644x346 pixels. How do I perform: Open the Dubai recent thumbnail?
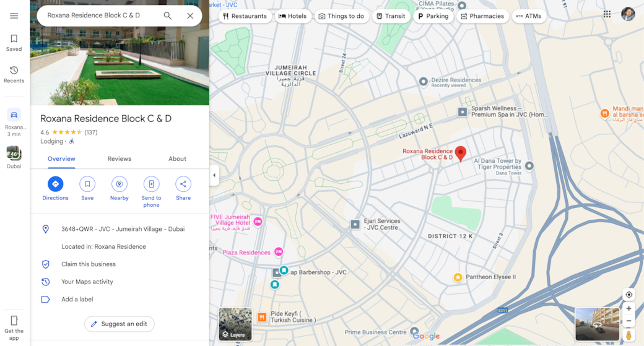coord(14,158)
